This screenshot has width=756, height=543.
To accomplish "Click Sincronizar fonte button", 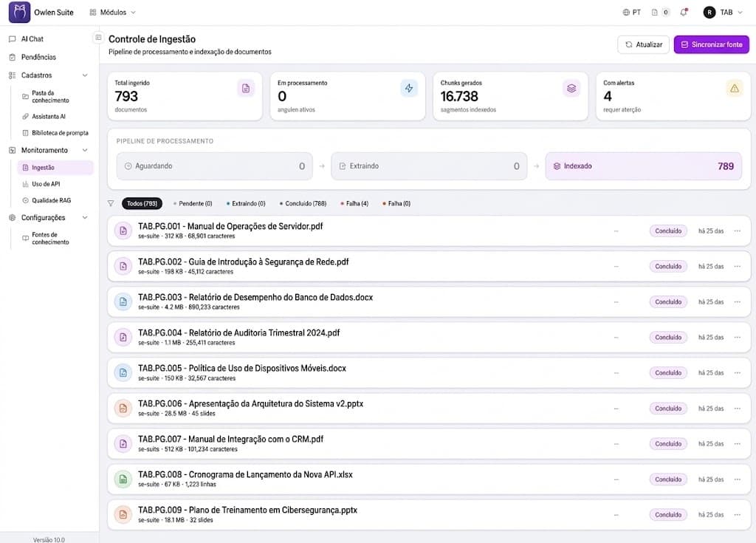I will [711, 44].
